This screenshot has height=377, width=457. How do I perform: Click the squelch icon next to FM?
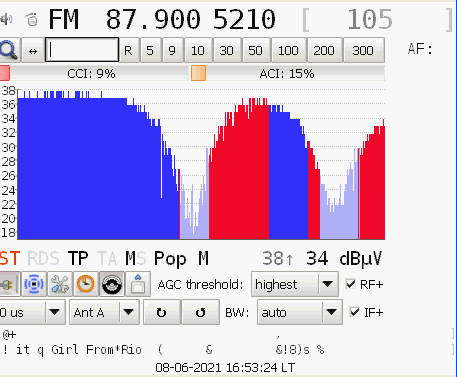point(32,19)
